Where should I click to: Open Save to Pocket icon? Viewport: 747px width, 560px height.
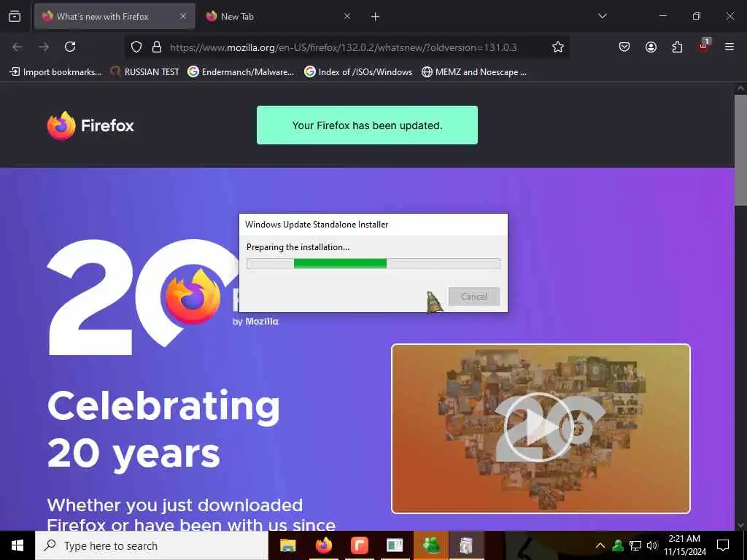coord(624,47)
